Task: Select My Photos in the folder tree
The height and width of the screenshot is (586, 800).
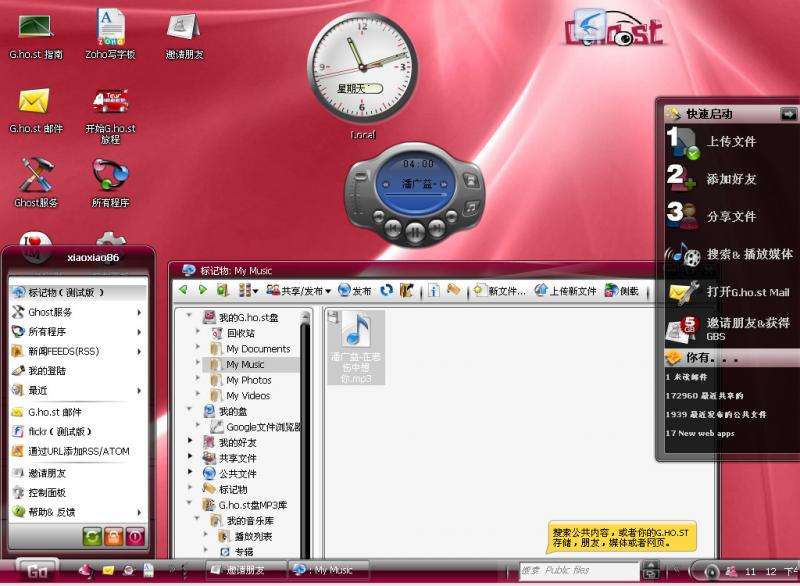Action: coord(241,380)
